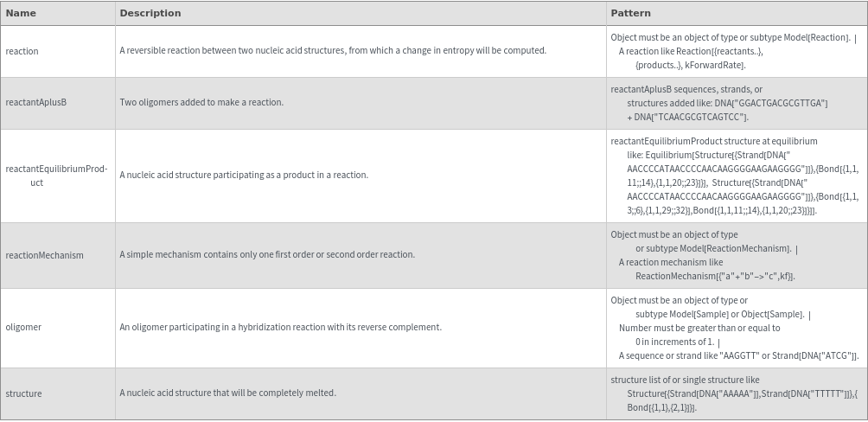Viewport: 868px width, 422px height.
Task: Select the reactionMechanism name cell
Action: click(45, 255)
